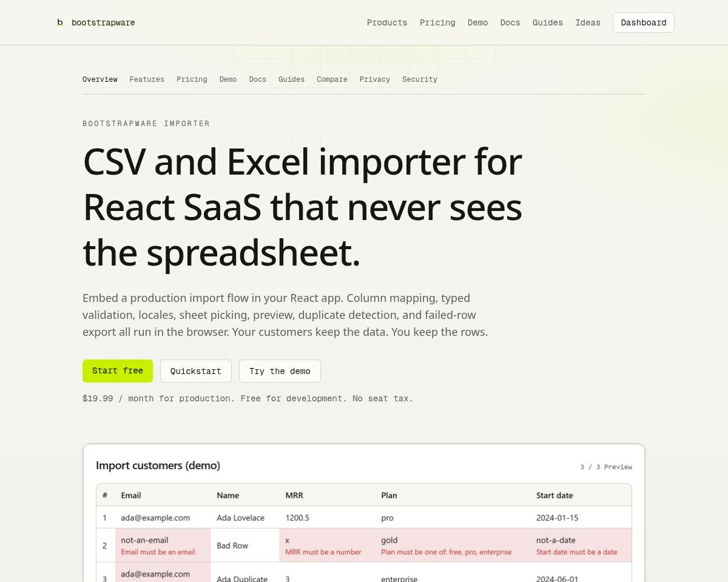Click the Plan column header

453,495
